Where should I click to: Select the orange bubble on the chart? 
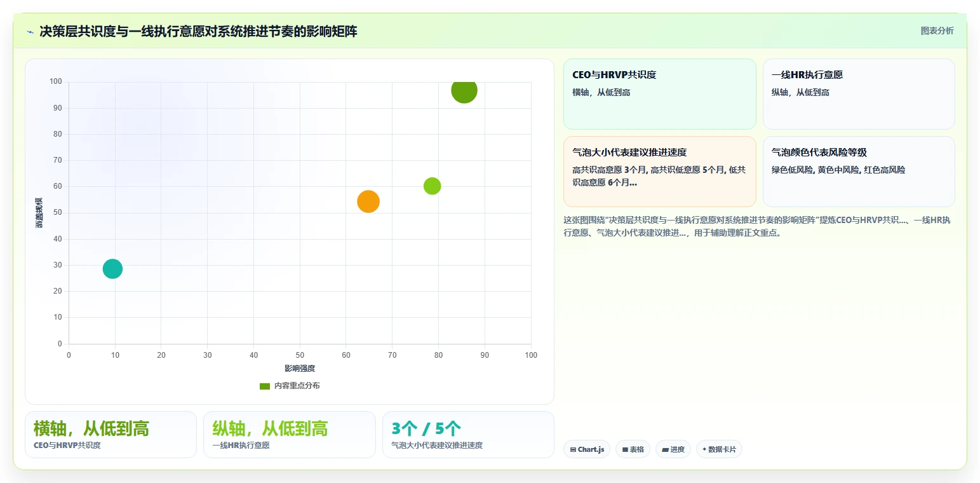368,201
